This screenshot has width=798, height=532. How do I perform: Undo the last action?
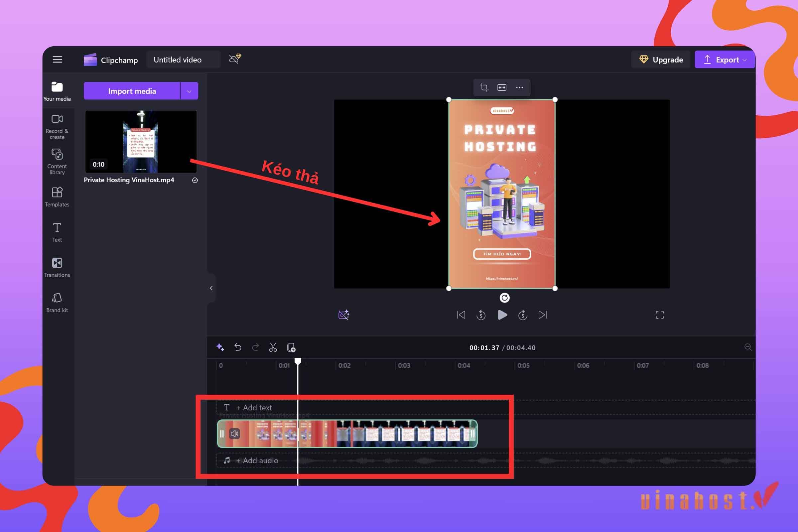(x=238, y=347)
